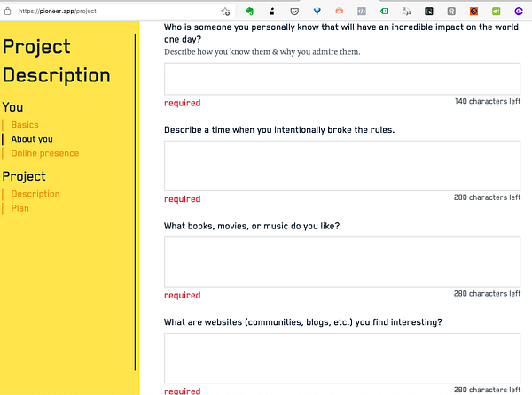This screenshot has width=532, height=395.
Task: Open project Description section in sidebar
Action: click(35, 194)
